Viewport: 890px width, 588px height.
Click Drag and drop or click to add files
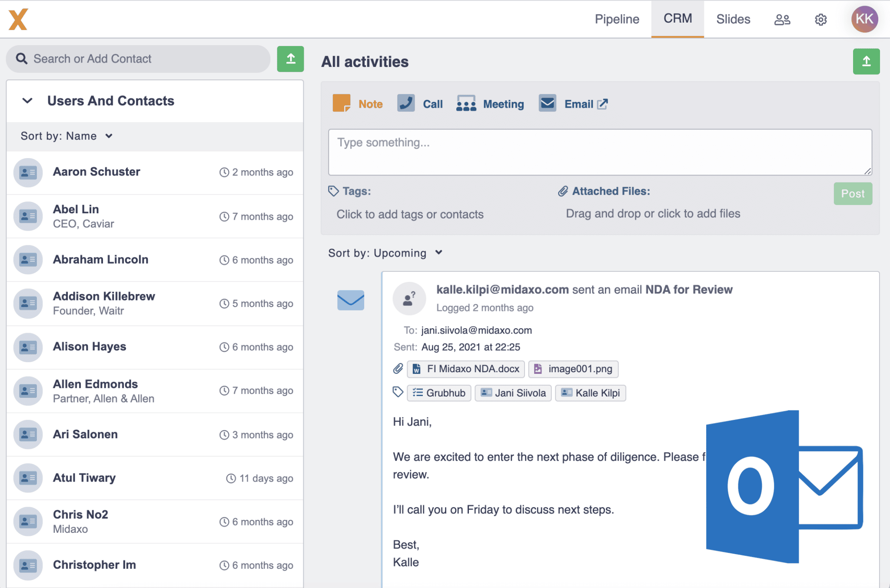pyautogui.click(x=653, y=214)
